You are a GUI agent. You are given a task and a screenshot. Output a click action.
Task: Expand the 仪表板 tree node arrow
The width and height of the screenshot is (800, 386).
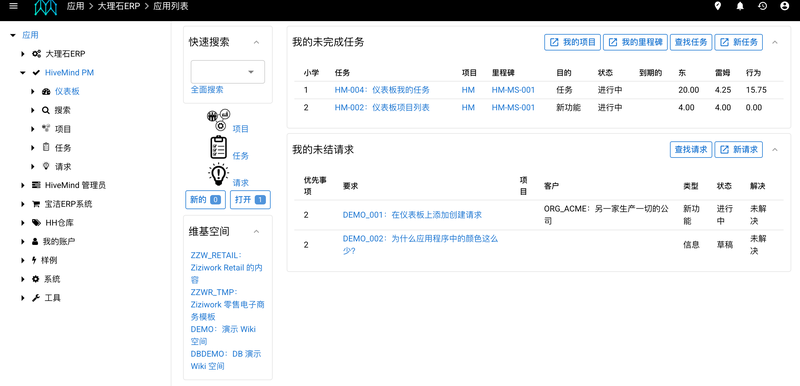tap(33, 92)
